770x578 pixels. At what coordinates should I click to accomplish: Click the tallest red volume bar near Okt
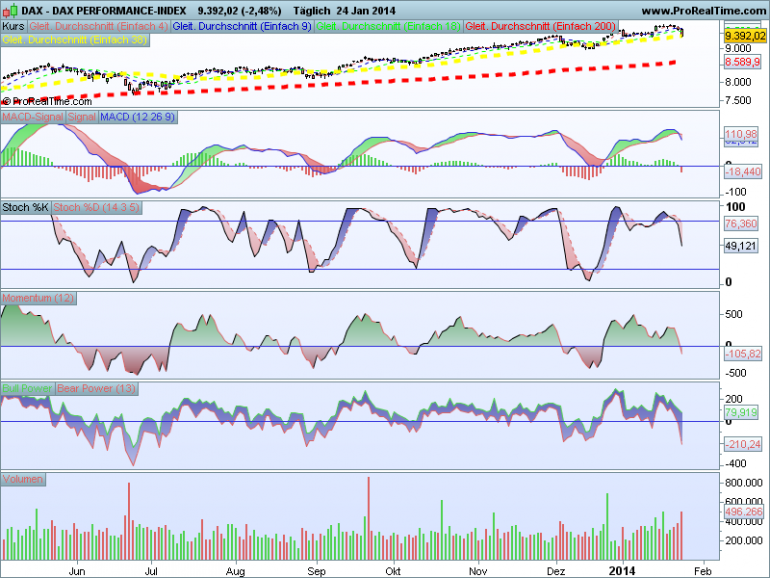pos(369,518)
